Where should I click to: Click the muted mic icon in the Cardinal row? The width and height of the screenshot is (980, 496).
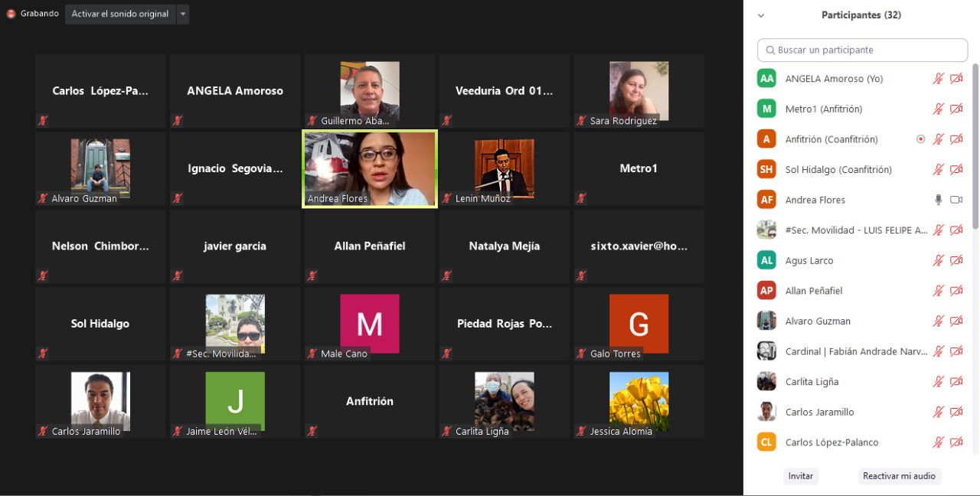[x=938, y=351]
